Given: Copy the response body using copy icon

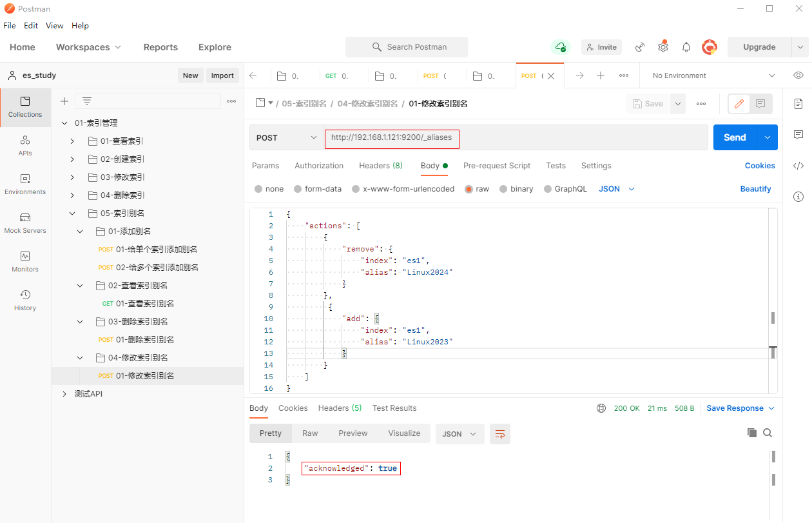Looking at the screenshot, I should [751, 433].
